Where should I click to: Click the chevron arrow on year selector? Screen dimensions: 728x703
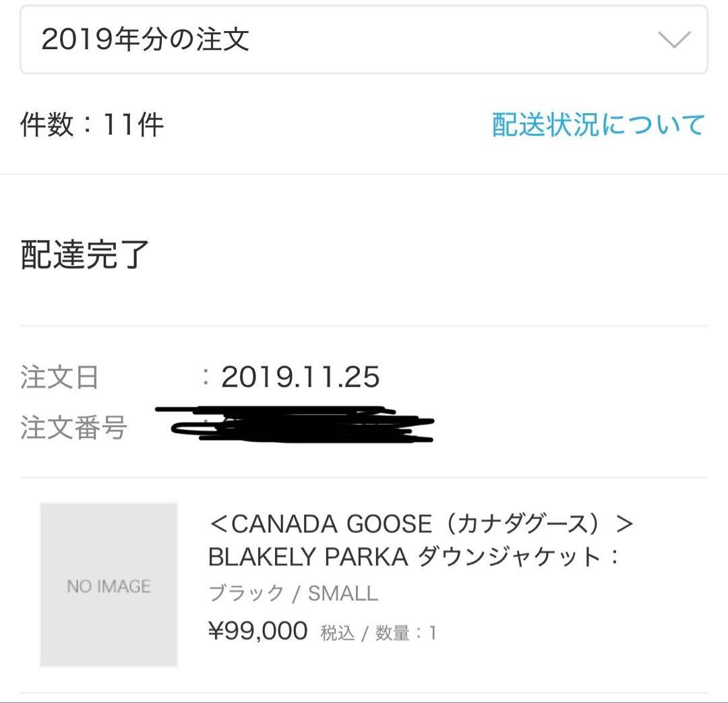click(673, 40)
